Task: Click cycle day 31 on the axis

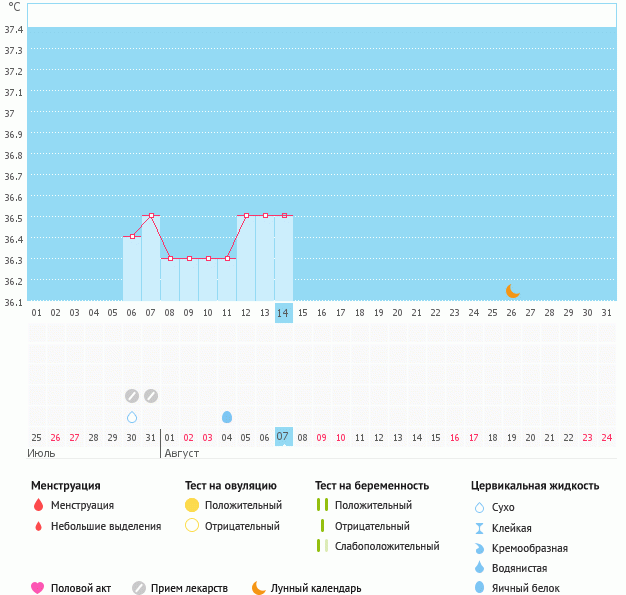Action: (x=607, y=313)
